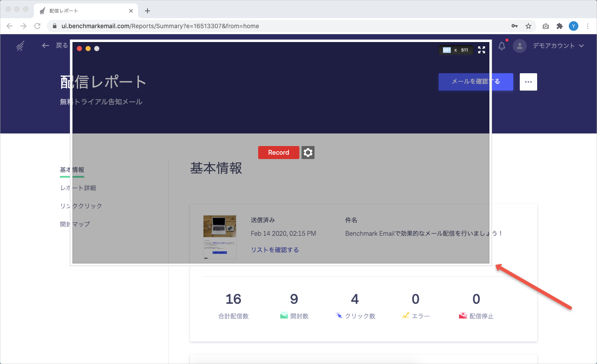Click the リストを確認する link
Viewport: 597px width, 364px height.
275,250
